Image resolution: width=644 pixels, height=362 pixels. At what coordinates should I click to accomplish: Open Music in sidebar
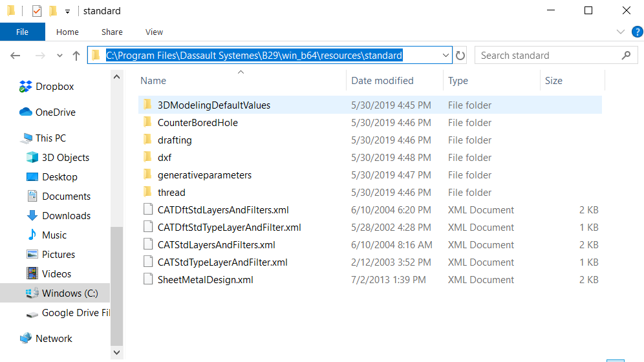point(46,235)
